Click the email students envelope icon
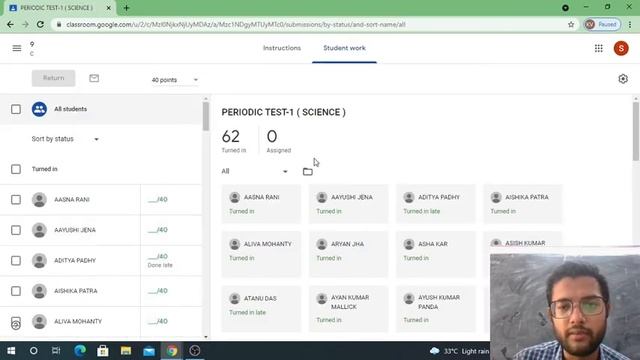This screenshot has height=360, width=640. pos(94,78)
